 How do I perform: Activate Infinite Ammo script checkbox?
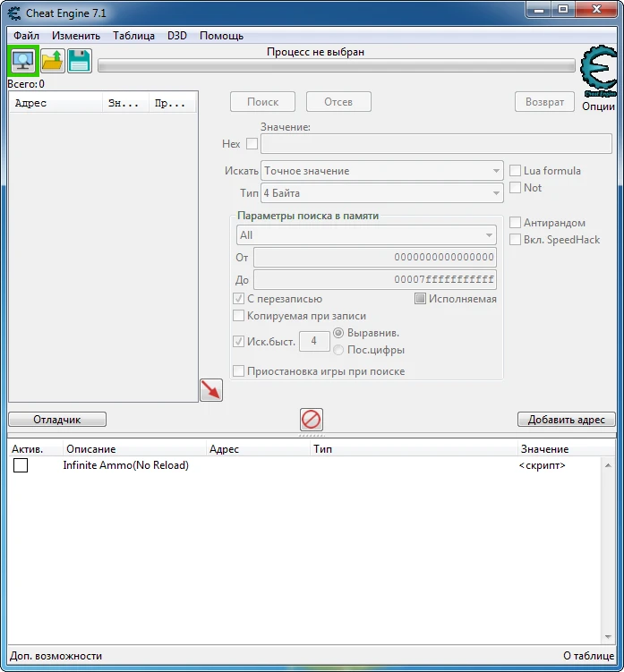pyautogui.click(x=21, y=465)
